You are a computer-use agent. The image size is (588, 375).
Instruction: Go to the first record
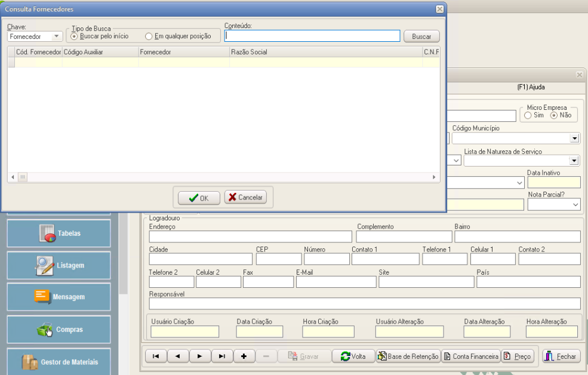(x=156, y=356)
